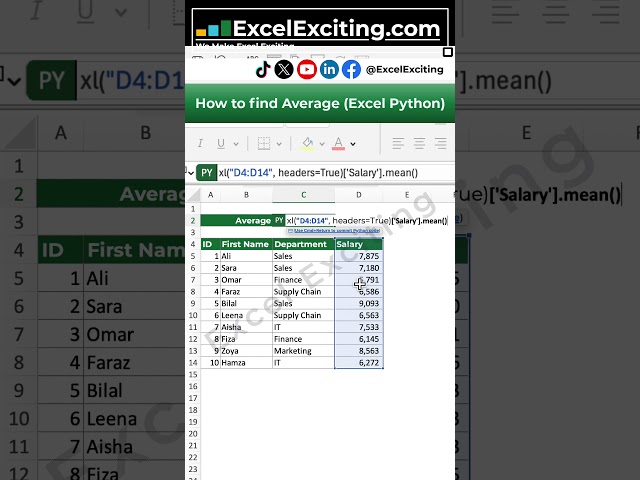Click the @ExcelExciting handle text
This screenshot has width=640, height=480.
[404, 69]
